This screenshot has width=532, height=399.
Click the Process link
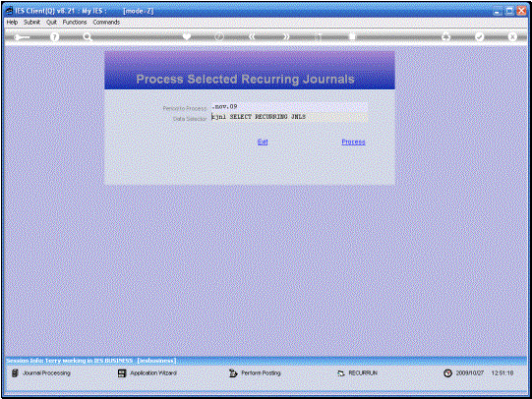[353, 142]
